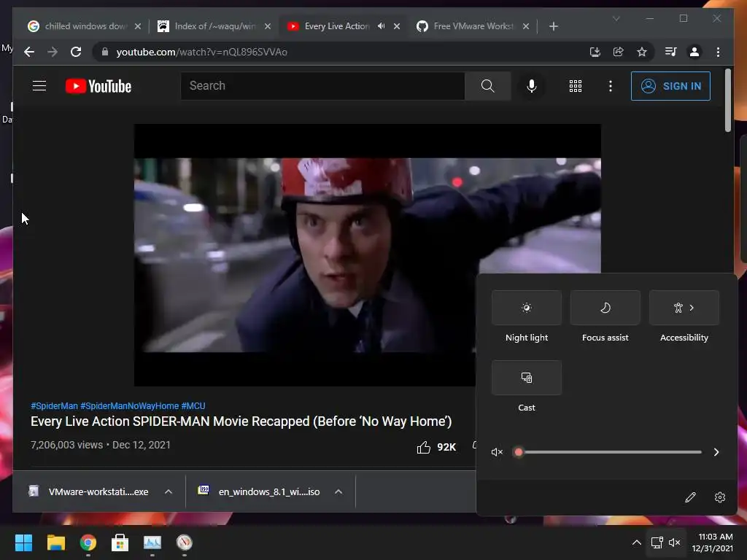747x560 pixels.
Task: Go back with the browser back arrow
Action: pyautogui.click(x=29, y=52)
